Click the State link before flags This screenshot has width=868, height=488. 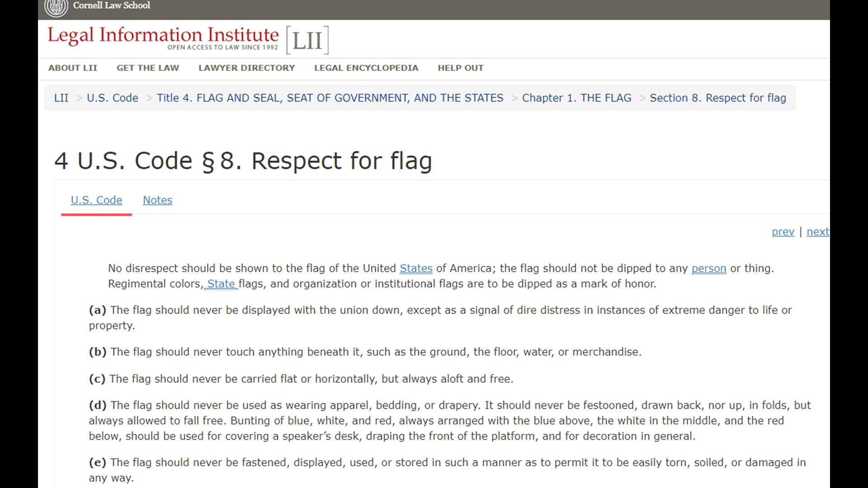221,284
